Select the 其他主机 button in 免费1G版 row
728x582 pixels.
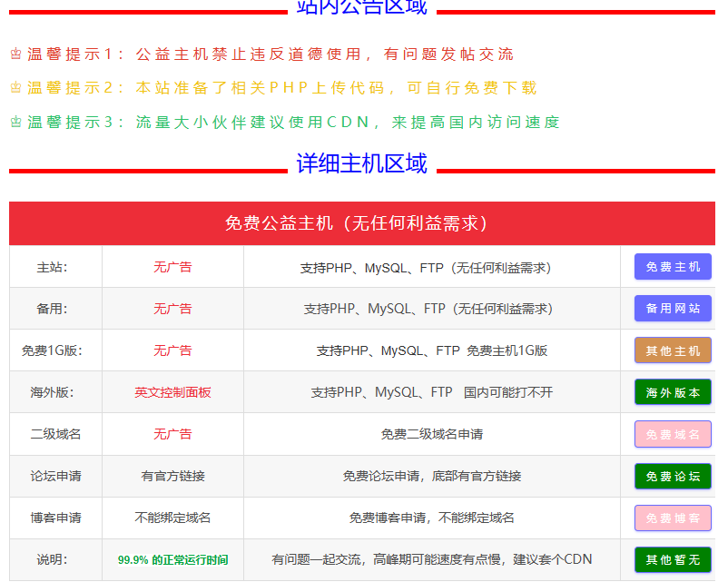672,350
